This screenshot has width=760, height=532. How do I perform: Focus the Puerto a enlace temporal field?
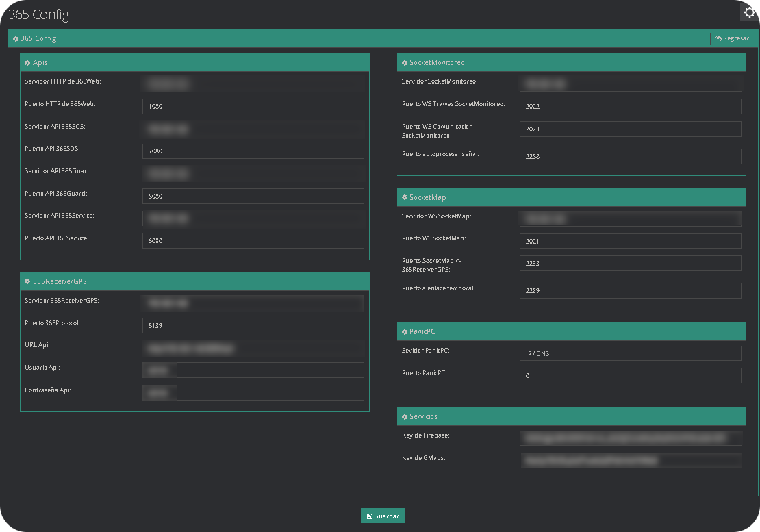629,290
